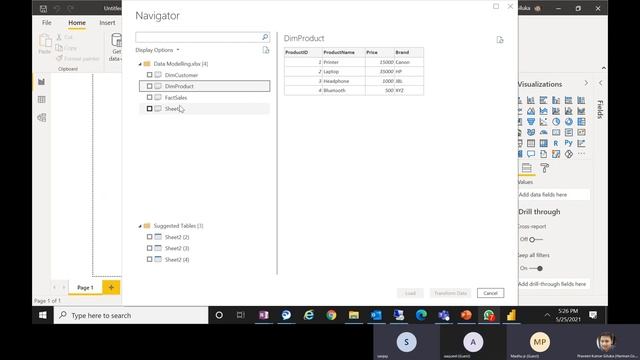Switch to the Home ribbon tab

[x=77, y=23]
